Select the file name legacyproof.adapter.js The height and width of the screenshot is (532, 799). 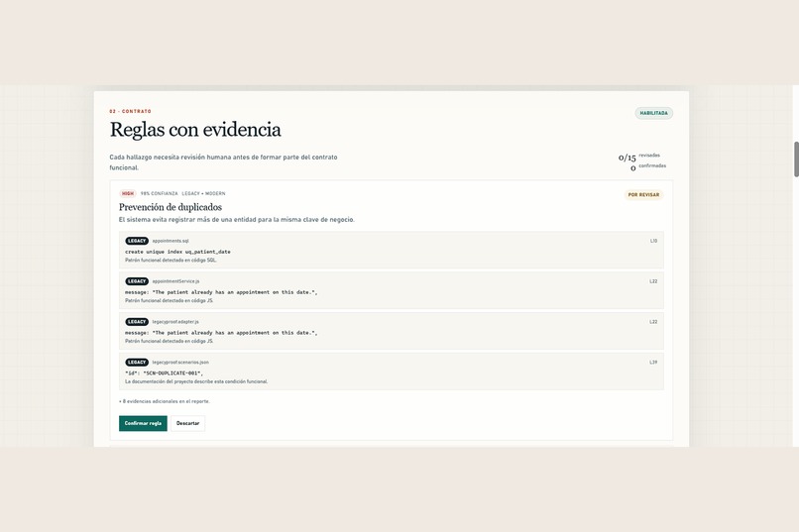[175, 322]
